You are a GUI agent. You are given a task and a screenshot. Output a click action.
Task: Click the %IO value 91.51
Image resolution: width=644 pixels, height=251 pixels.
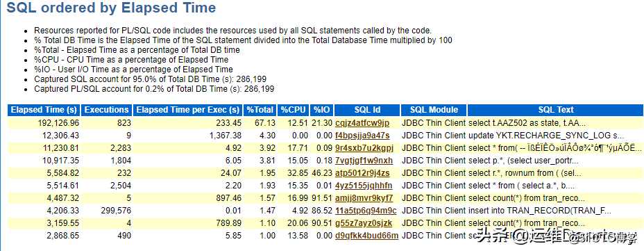[x=323, y=198]
